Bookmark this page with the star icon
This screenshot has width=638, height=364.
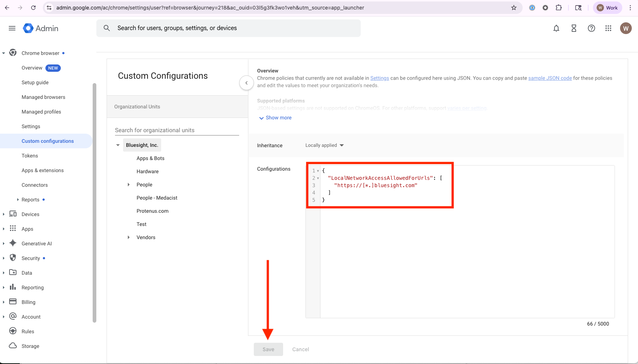point(514,8)
